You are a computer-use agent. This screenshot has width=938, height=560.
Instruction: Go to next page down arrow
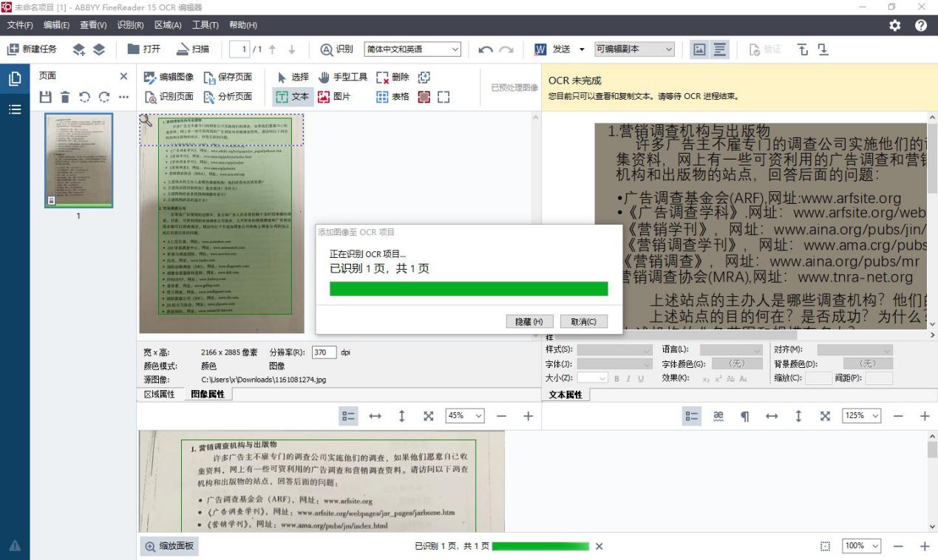(291, 49)
